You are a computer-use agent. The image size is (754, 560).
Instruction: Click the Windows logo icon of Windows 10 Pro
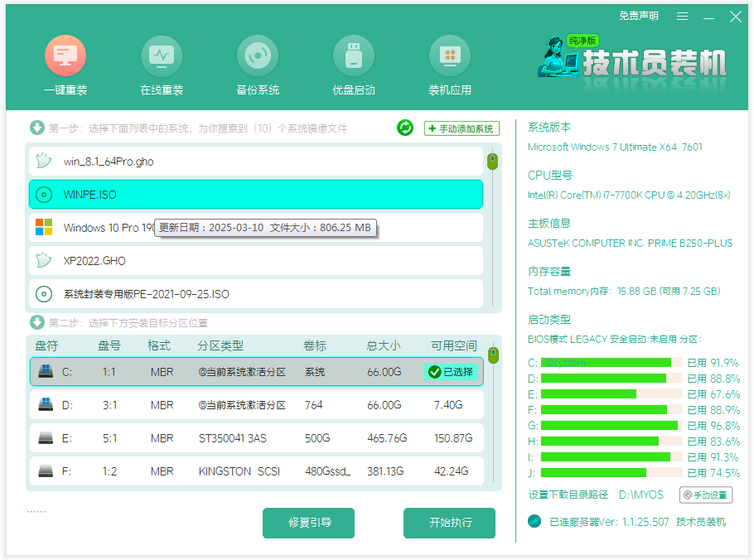coord(44,227)
